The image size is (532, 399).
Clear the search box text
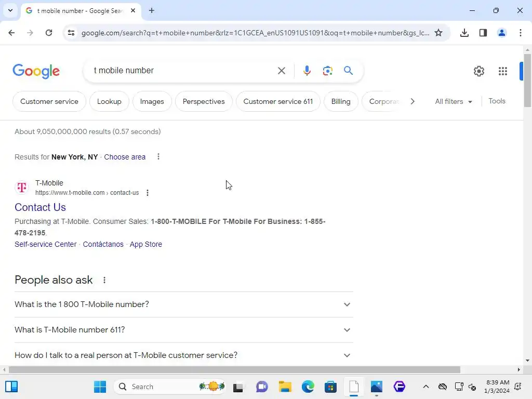(281, 71)
